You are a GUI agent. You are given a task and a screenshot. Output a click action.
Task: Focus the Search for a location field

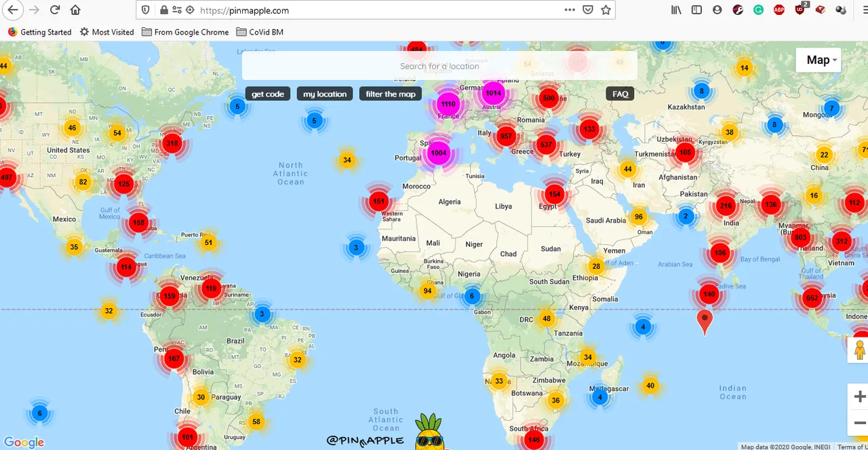[x=439, y=66]
